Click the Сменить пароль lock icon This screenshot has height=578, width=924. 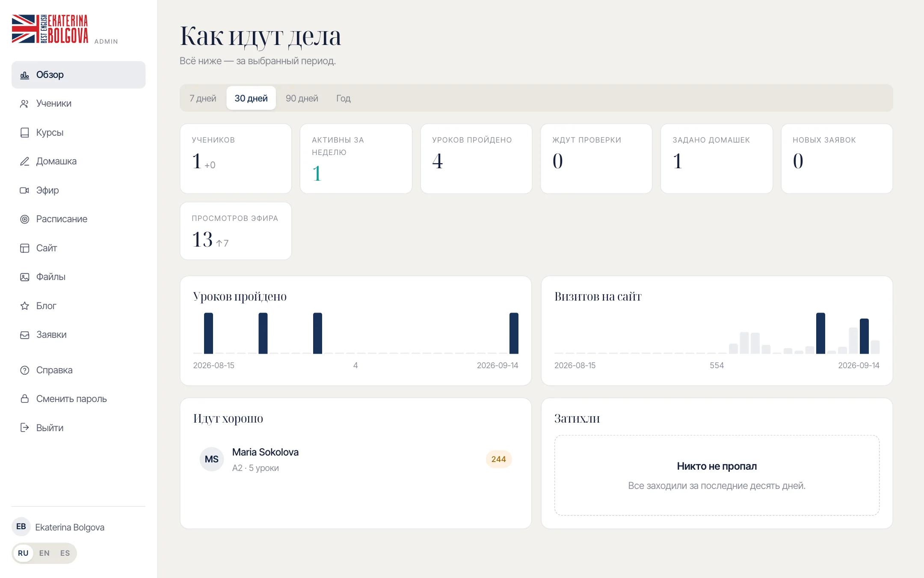click(25, 399)
